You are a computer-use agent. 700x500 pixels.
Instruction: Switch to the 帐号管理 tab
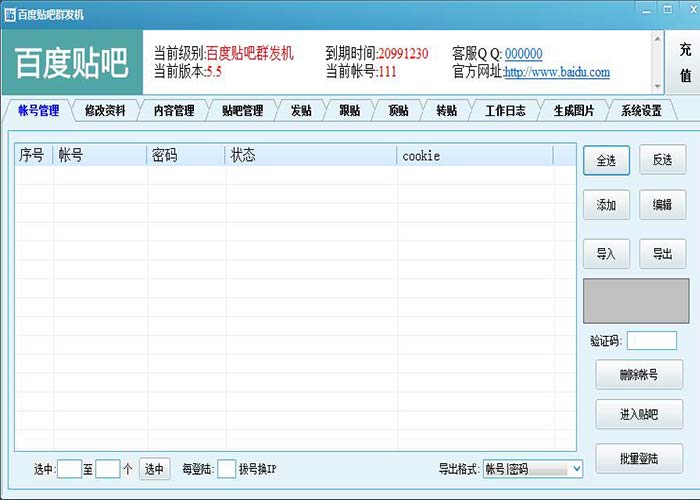tap(38, 110)
